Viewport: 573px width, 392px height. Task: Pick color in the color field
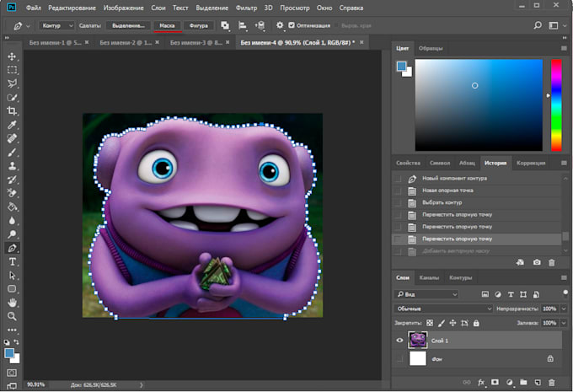pos(479,105)
